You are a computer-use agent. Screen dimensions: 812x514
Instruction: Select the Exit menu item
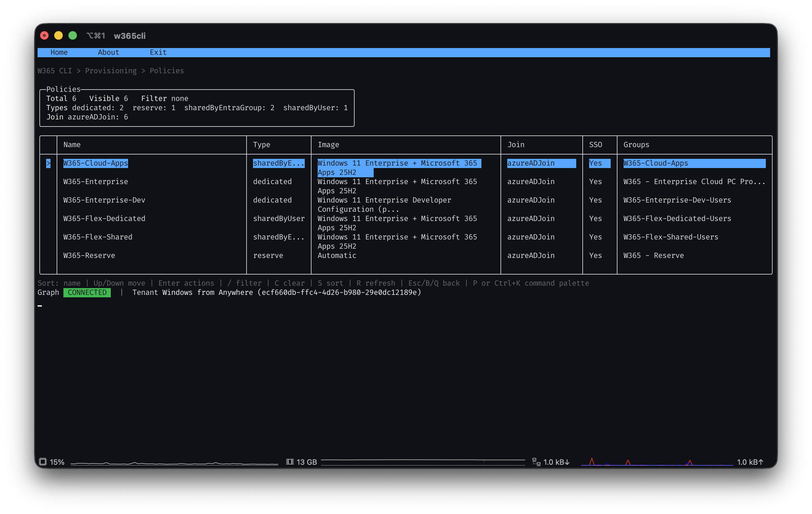click(x=158, y=52)
